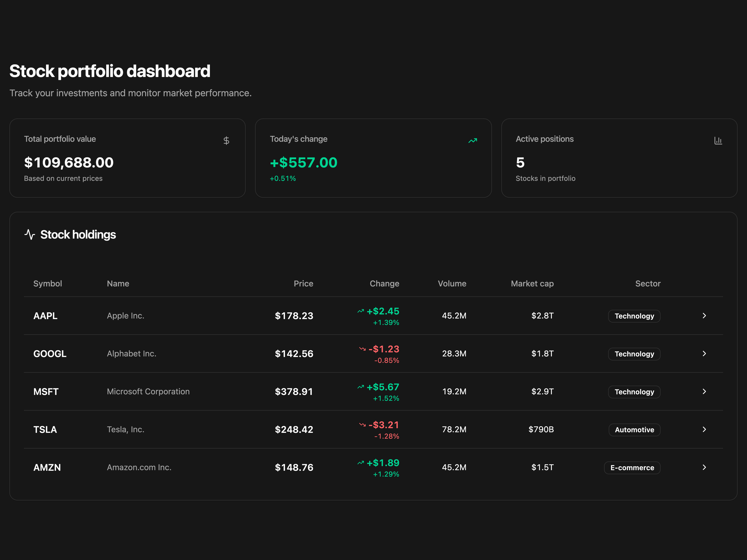The width and height of the screenshot is (747, 560).
Task: Click the Stock portfolio dashboard title
Action: [x=110, y=71]
